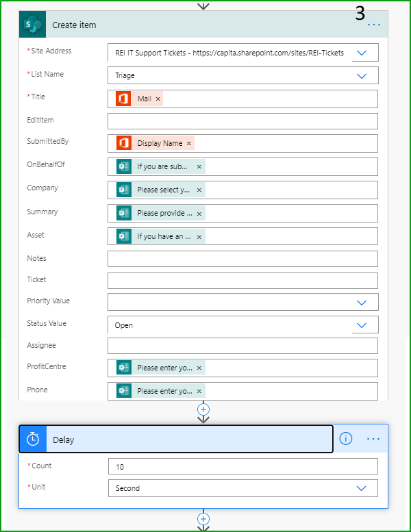
Task: Remove the Mail token from Title
Action: point(158,99)
